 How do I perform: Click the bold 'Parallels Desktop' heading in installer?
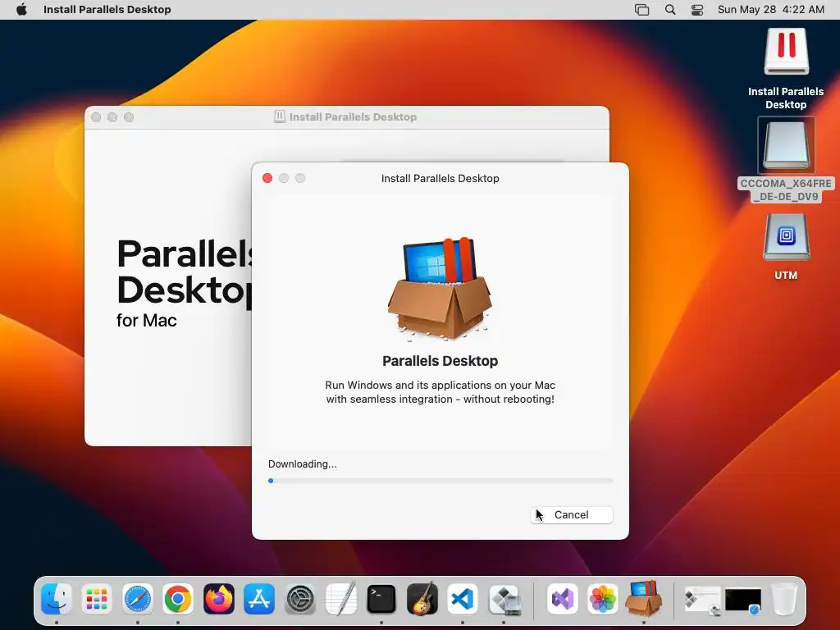coord(440,361)
